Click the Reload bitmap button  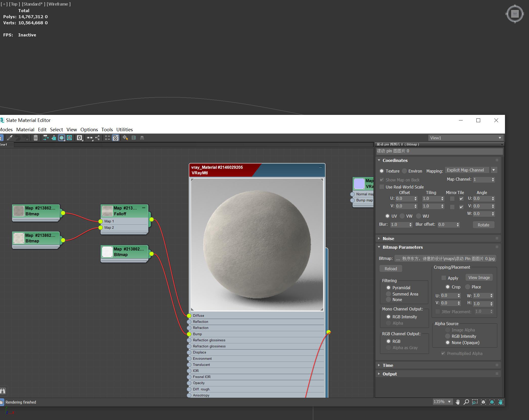click(391, 269)
